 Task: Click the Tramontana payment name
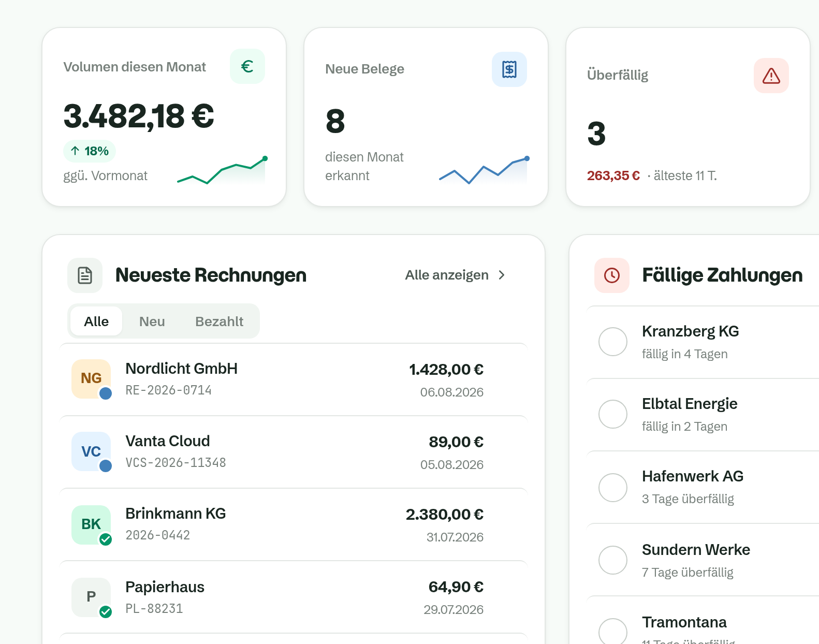(x=684, y=622)
